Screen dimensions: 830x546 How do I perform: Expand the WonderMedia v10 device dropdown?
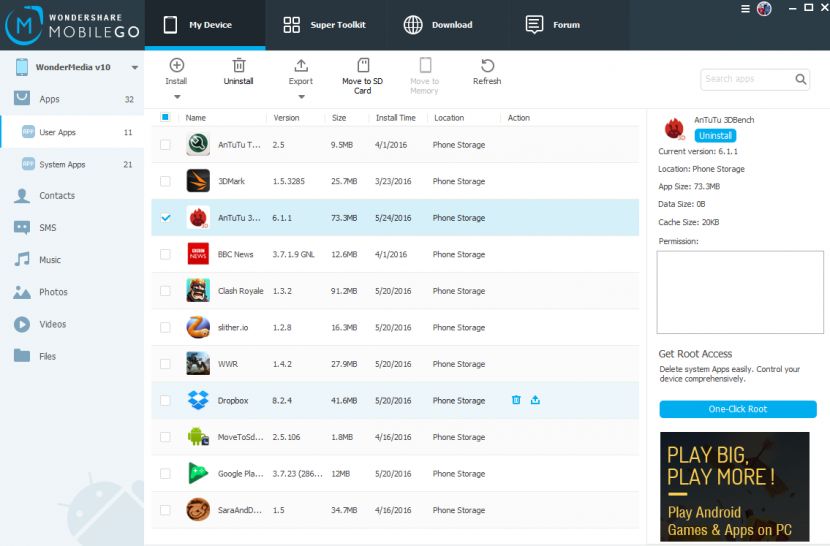click(134, 68)
